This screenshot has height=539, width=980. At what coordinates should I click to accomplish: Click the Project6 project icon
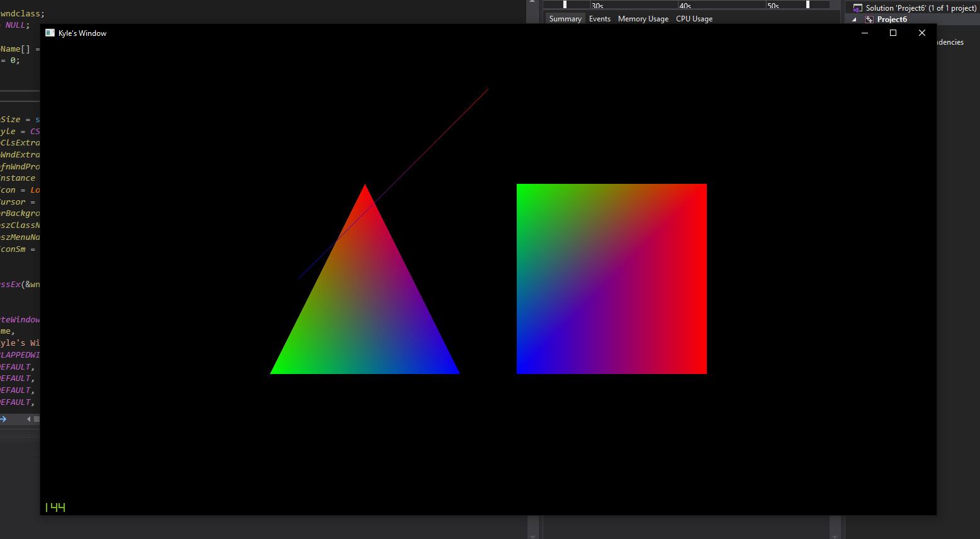tap(869, 20)
